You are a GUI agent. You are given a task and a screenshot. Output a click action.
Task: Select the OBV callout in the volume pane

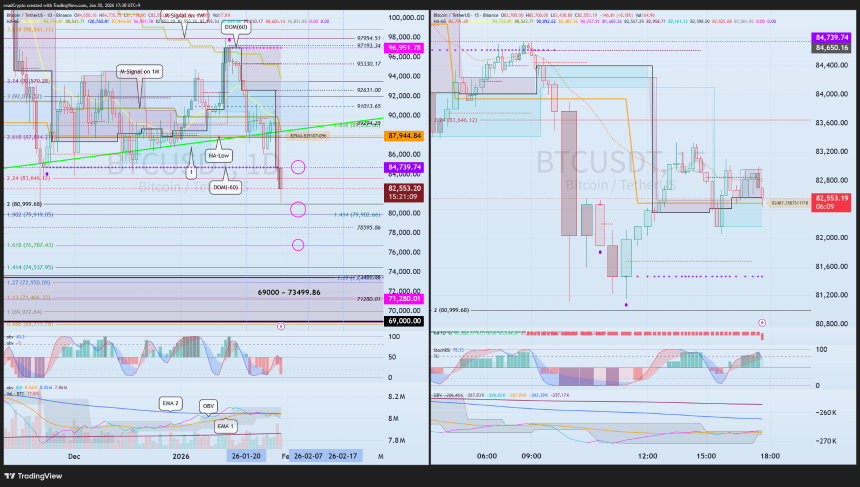[208, 406]
